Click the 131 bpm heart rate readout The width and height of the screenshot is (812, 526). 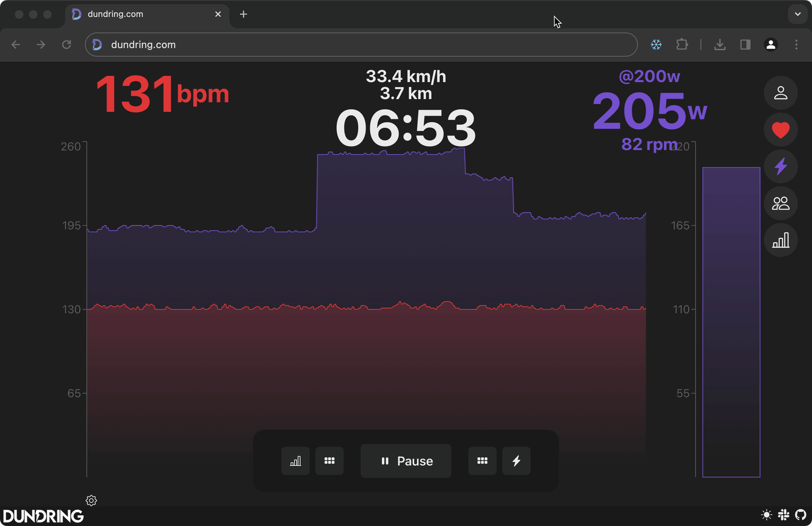click(x=162, y=94)
